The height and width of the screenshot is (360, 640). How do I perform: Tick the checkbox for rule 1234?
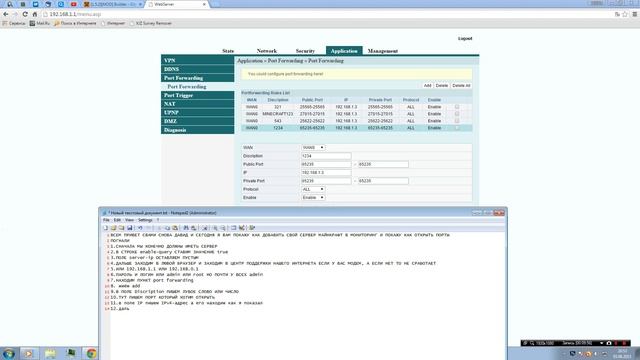tap(457, 128)
